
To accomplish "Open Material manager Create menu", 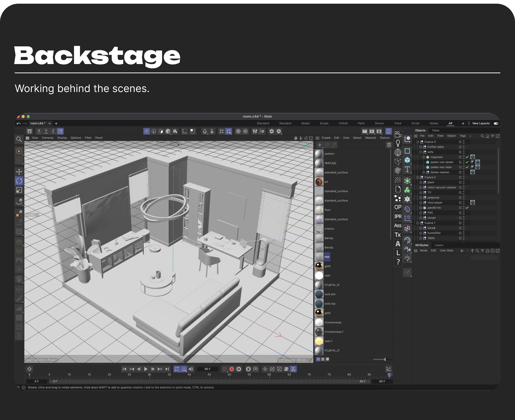I will pos(326,138).
